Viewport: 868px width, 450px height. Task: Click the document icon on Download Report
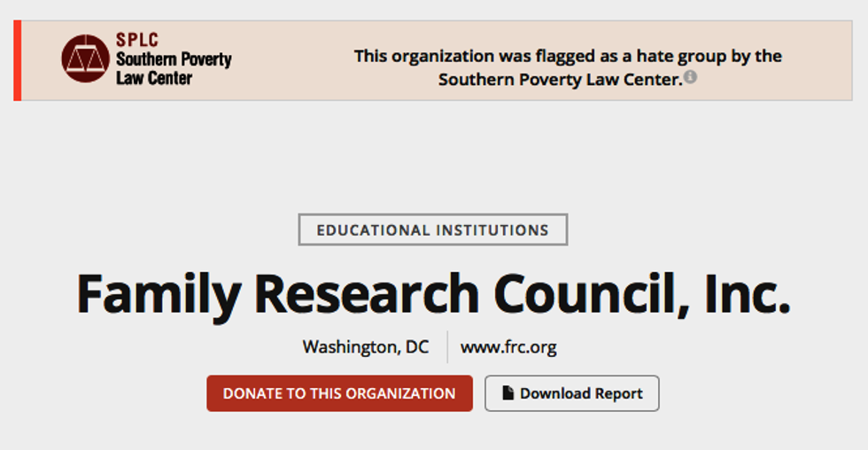tap(508, 393)
